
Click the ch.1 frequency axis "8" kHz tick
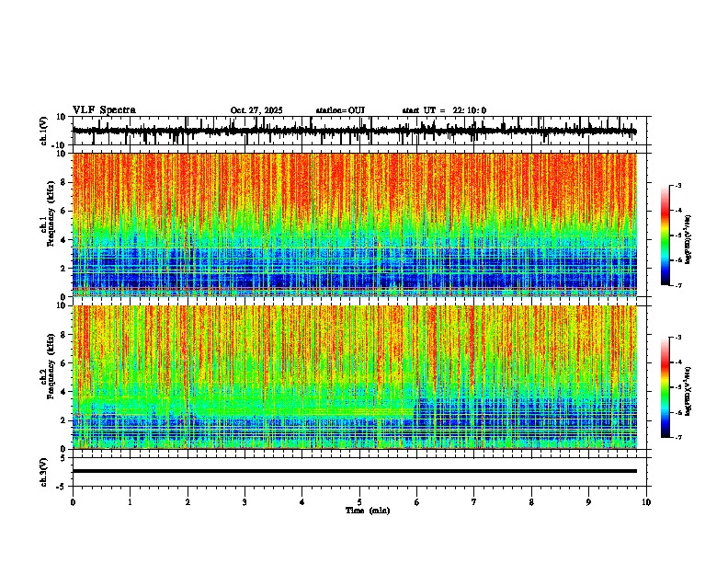pos(63,182)
